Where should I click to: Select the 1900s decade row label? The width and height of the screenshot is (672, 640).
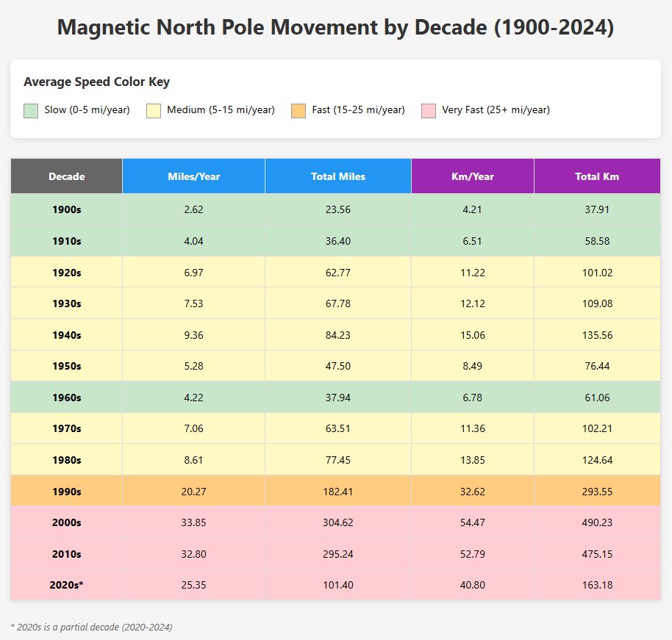click(66, 209)
